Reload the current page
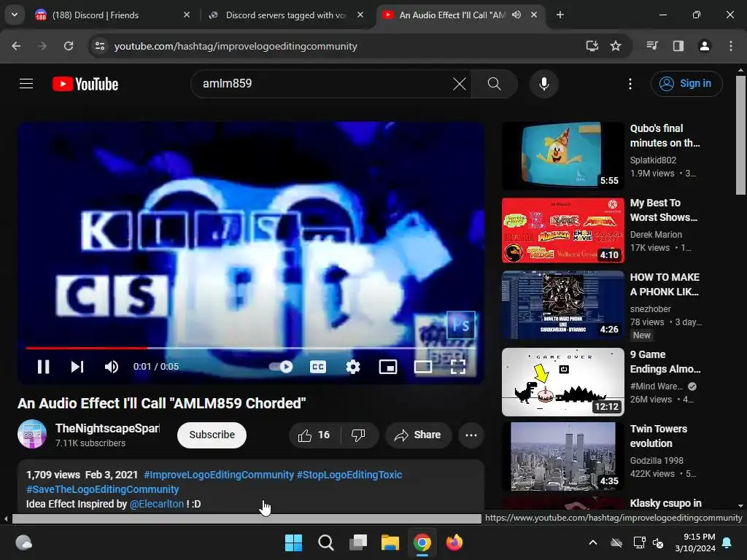 (69, 46)
